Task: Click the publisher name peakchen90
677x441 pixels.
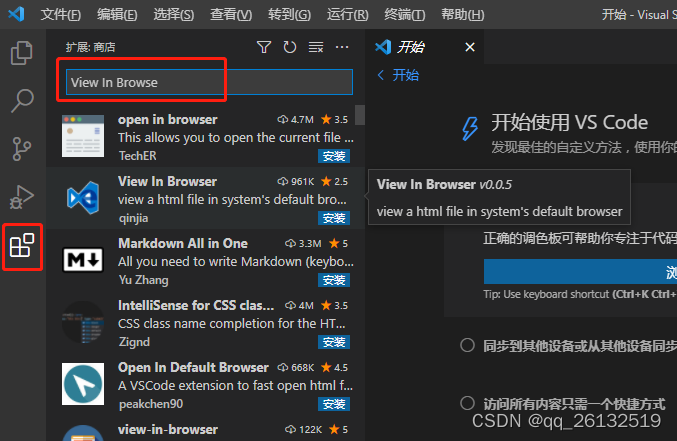Action: [151, 403]
